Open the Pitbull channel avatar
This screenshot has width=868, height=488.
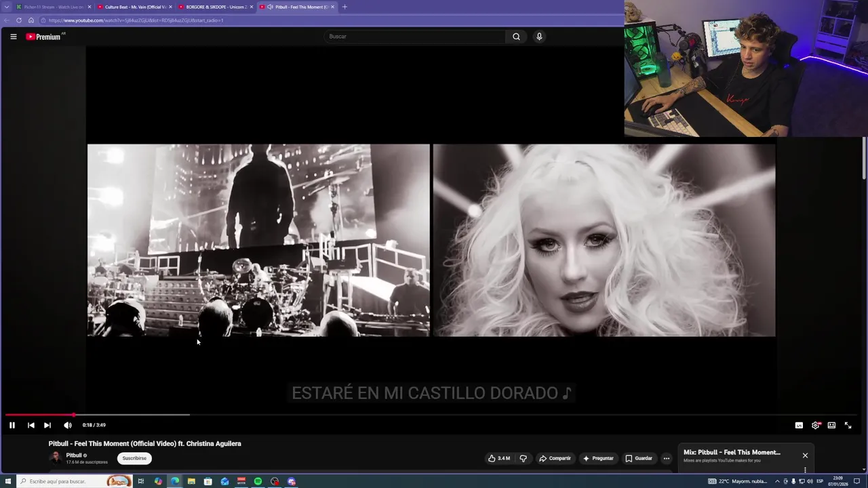[x=55, y=458]
